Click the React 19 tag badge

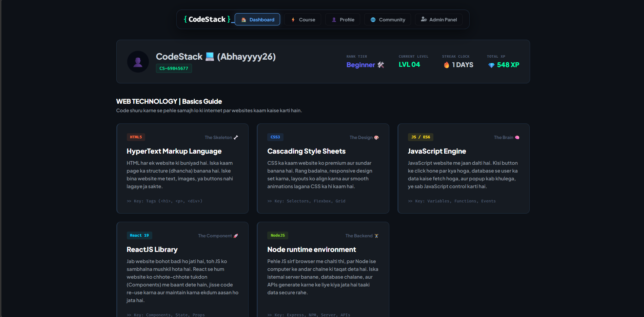tap(139, 235)
